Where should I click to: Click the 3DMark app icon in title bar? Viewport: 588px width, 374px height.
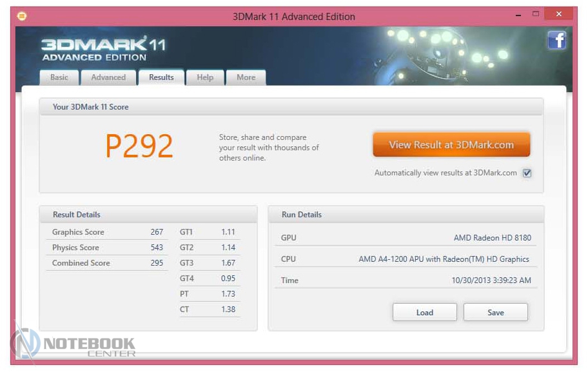click(21, 16)
